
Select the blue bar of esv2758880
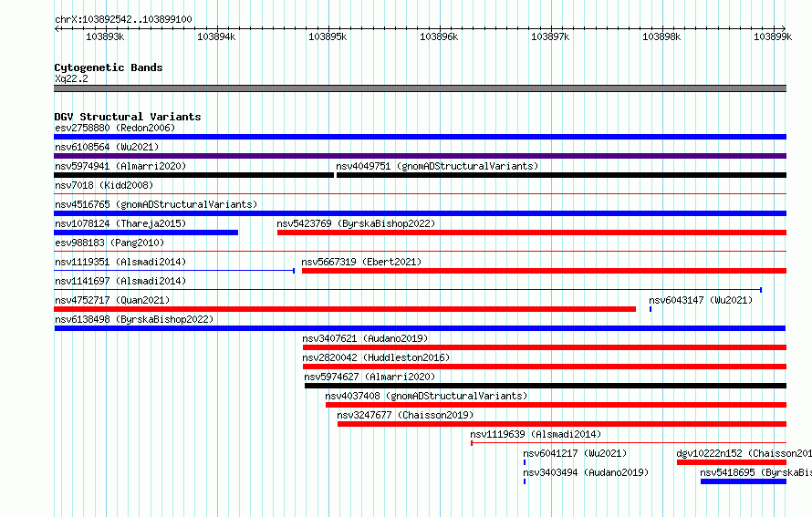[x=420, y=137]
